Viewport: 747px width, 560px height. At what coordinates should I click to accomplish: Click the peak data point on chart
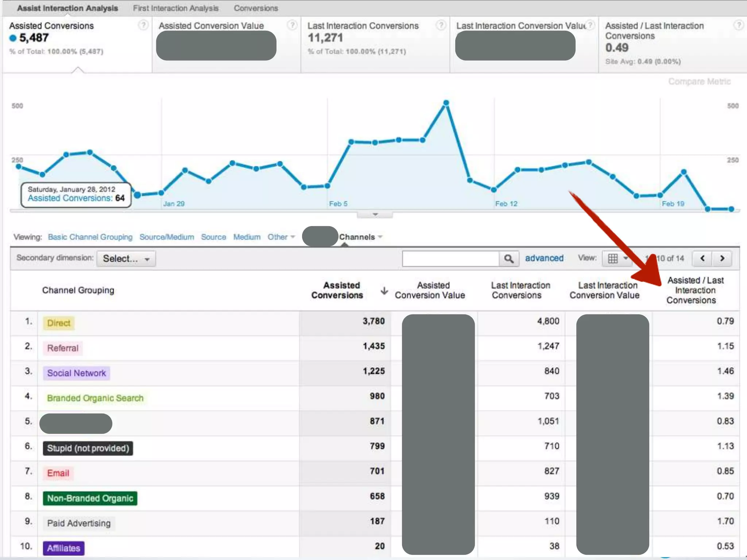446,103
